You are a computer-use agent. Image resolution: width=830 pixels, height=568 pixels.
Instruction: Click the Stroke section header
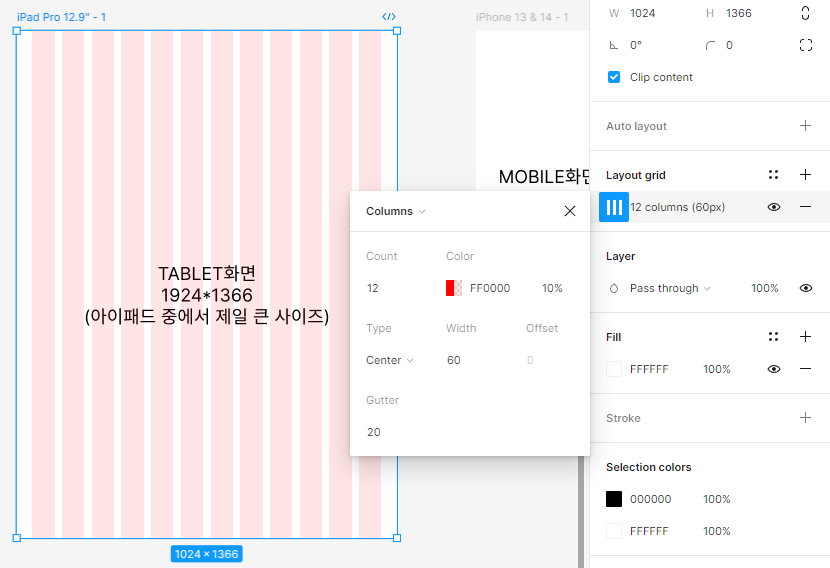coord(623,418)
